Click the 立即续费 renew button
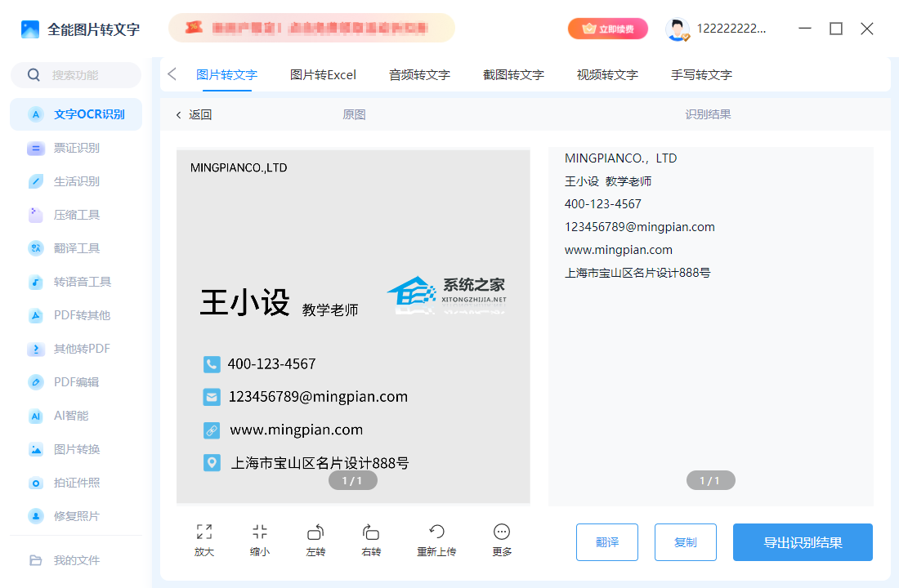 [608, 29]
